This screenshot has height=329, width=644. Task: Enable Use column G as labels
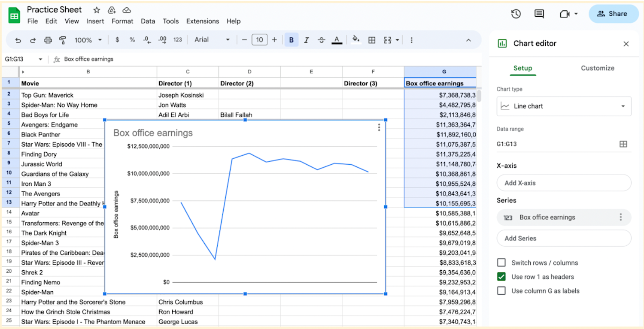click(x=501, y=291)
